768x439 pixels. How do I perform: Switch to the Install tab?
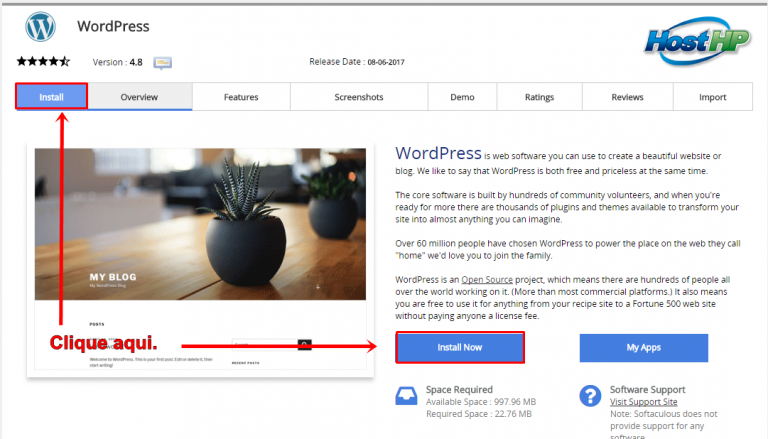point(51,97)
